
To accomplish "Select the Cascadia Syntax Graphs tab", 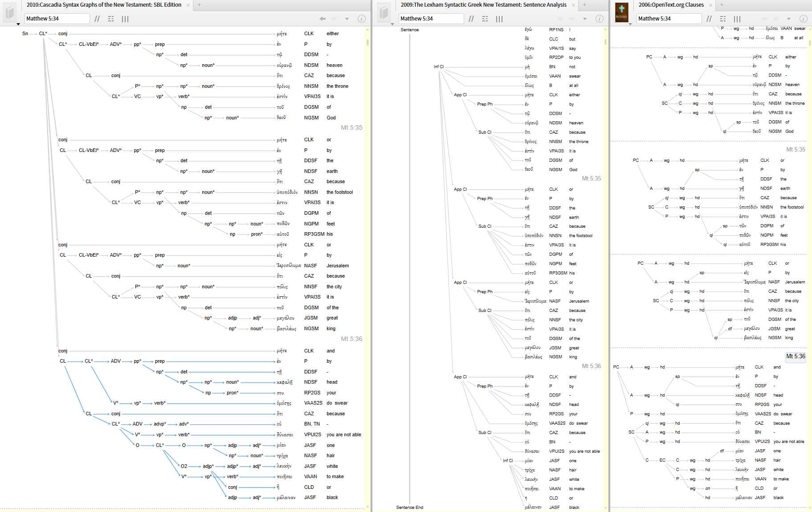I will tap(104, 5).
